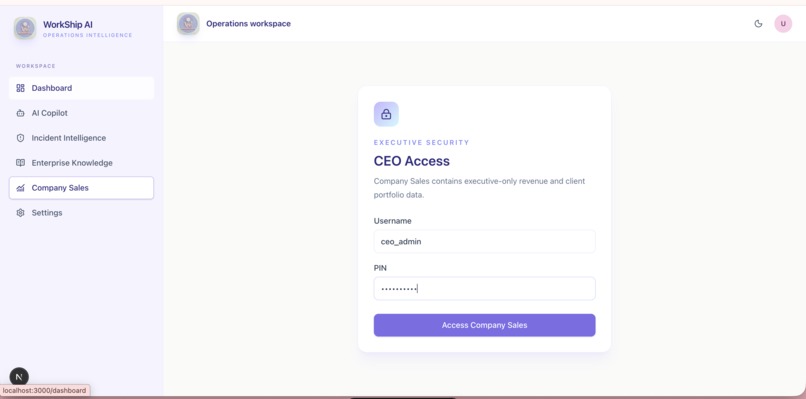Click the Incident Intelligence shield icon
This screenshot has width=806, height=399.
pos(21,138)
